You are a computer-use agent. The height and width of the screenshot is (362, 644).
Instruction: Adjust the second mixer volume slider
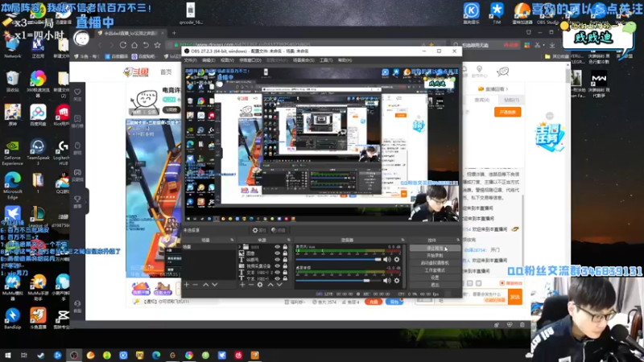[338, 281]
